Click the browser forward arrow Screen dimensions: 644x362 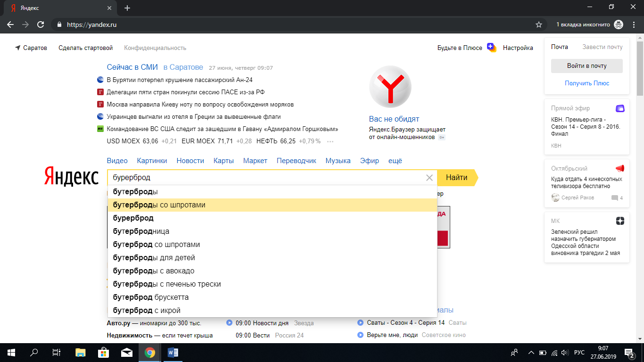click(25, 25)
